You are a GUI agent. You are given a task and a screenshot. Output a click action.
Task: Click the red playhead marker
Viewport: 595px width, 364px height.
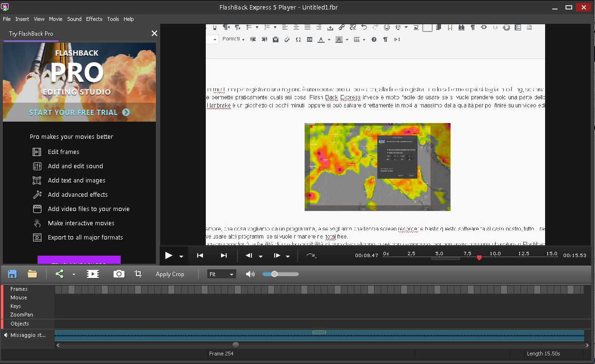[479, 257]
